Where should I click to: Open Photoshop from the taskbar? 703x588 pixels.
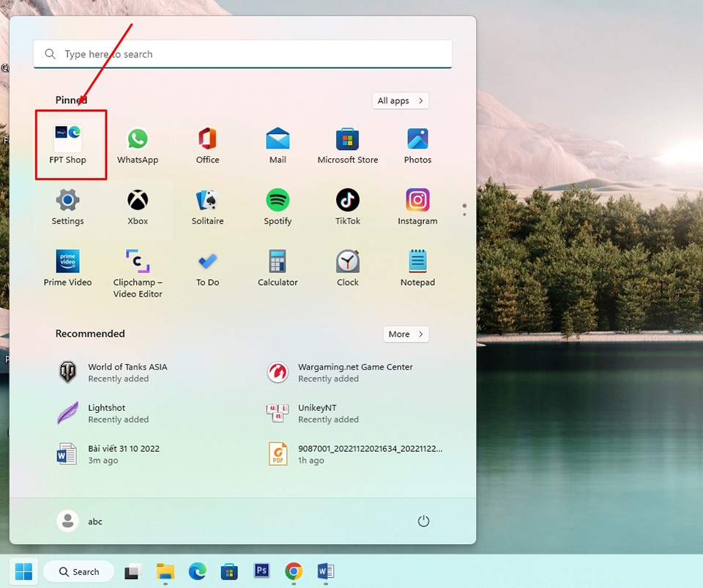pos(261,571)
